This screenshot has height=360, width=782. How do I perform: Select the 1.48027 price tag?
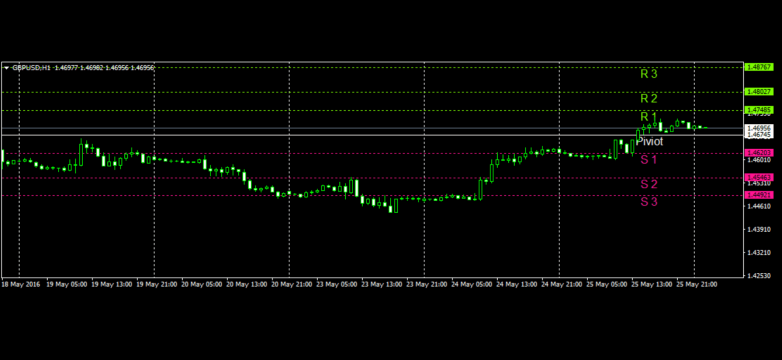(x=758, y=92)
